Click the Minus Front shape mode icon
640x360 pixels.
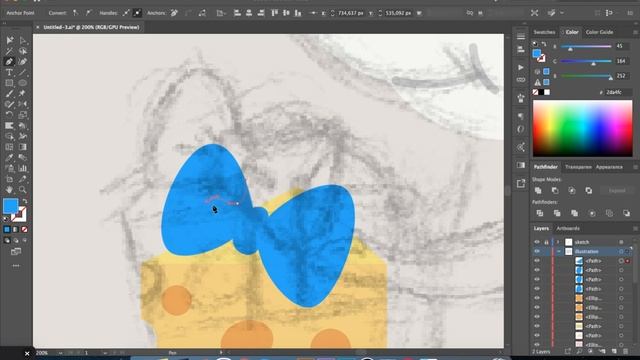(x=555, y=191)
